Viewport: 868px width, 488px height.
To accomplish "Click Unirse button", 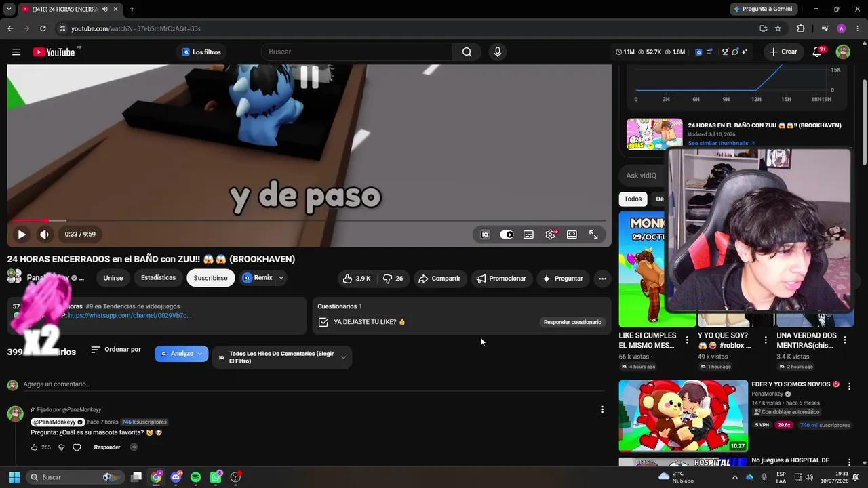I will click(x=113, y=278).
